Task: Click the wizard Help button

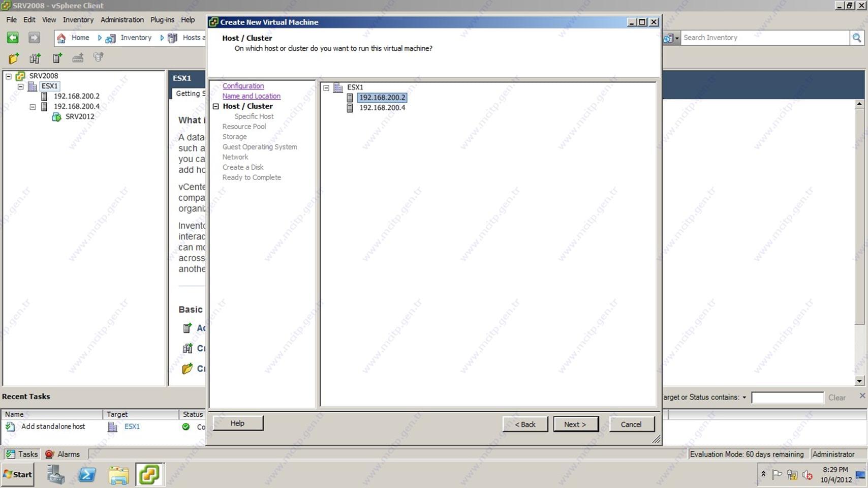Action: [237, 423]
